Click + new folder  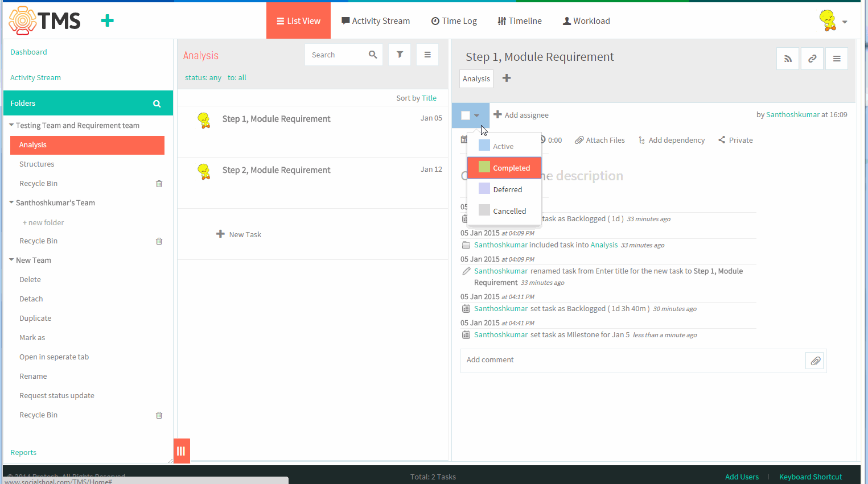(43, 222)
